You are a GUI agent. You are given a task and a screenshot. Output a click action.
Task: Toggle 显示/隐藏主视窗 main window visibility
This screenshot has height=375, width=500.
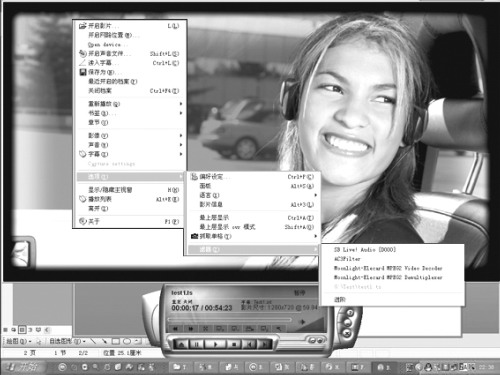point(130,190)
